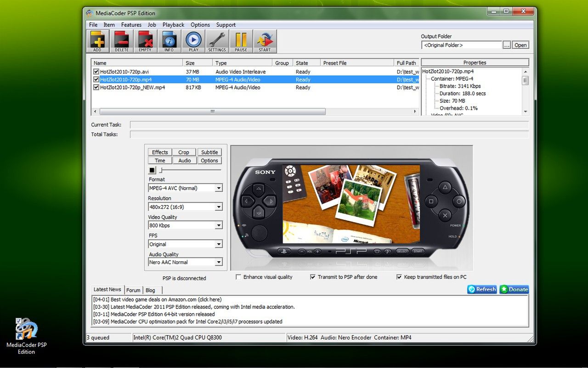
Task: Open the Options menu
Action: pos(200,25)
